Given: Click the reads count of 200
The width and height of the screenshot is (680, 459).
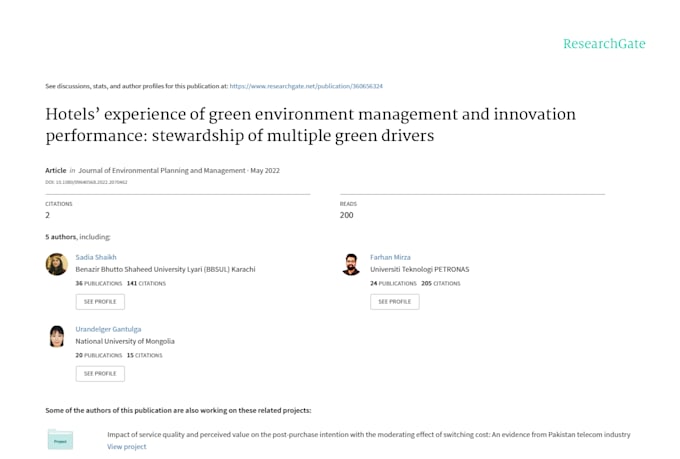Looking at the screenshot, I should pyautogui.click(x=347, y=215).
